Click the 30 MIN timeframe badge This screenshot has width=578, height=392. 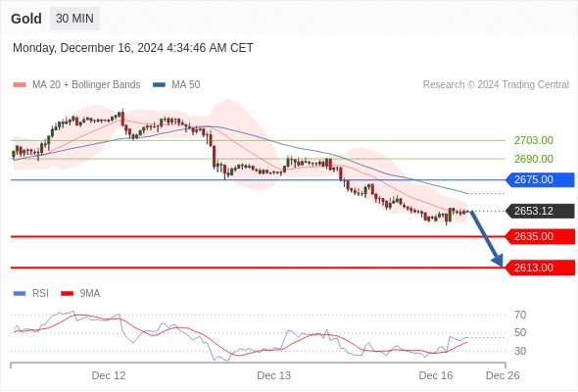pos(74,19)
